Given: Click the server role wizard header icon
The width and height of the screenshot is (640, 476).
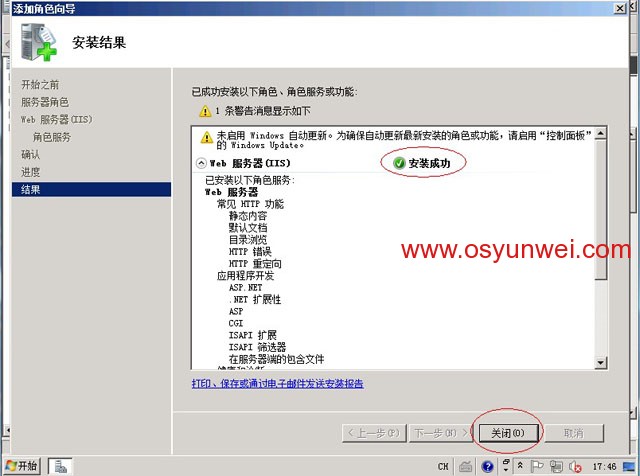Looking at the screenshot, I should 39,42.
